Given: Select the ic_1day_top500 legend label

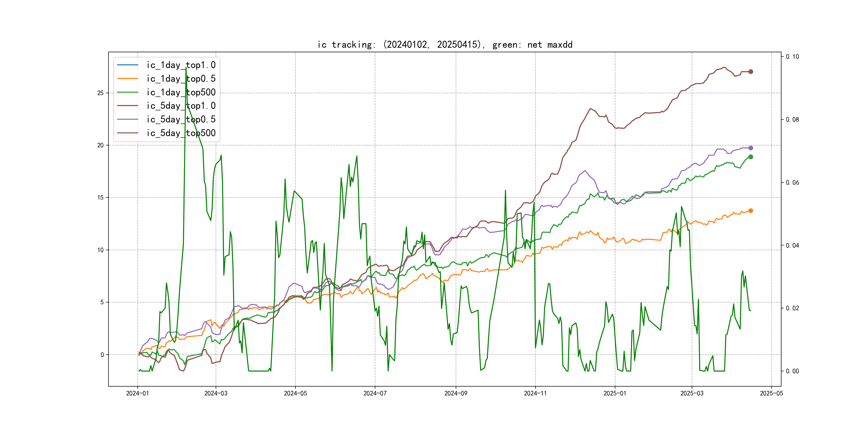Looking at the screenshot, I should [x=181, y=92].
